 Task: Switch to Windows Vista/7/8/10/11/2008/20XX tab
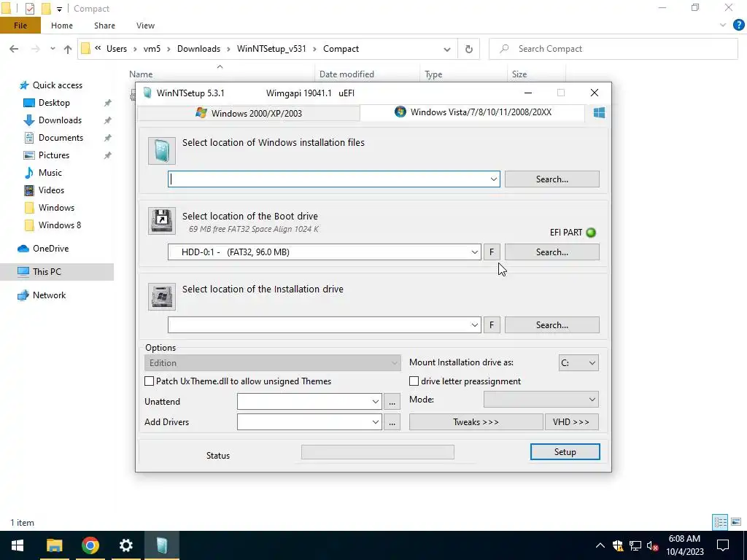tap(473, 112)
